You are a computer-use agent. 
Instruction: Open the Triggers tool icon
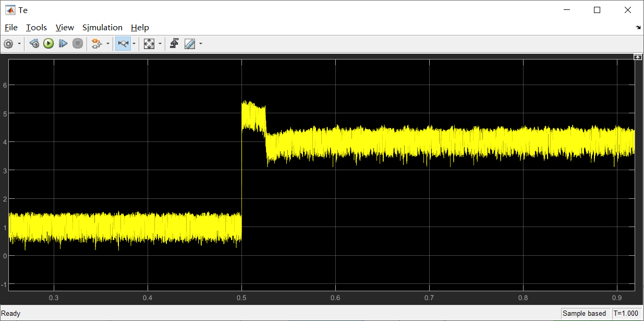click(x=174, y=44)
